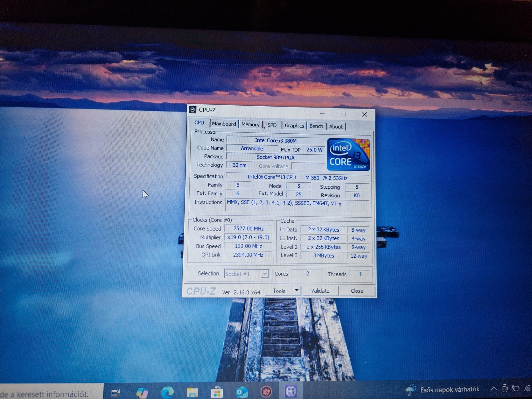Click the empty Core Voltage field
Image resolution: width=532 pixels, height=399 pixels.
(x=308, y=166)
